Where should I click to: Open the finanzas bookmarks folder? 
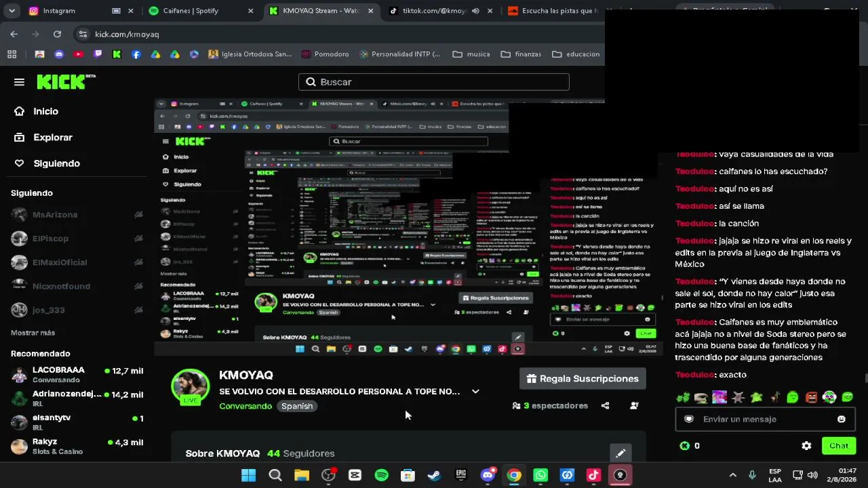[x=521, y=54]
